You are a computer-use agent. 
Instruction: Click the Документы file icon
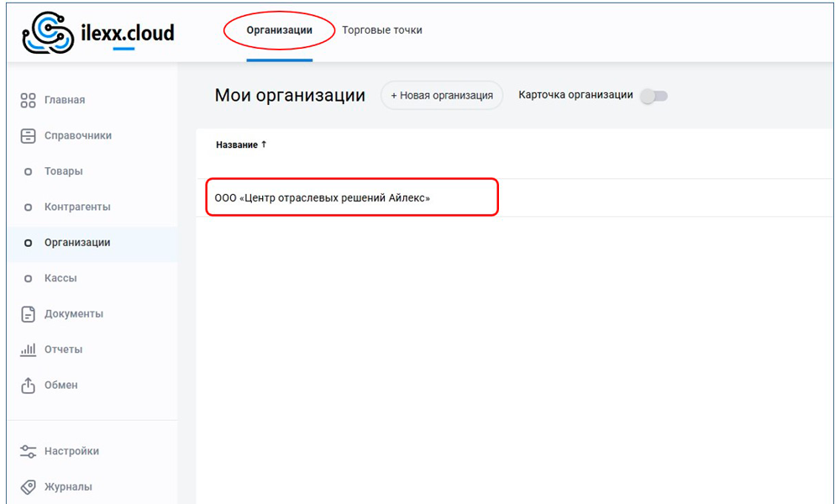(x=28, y=314)
